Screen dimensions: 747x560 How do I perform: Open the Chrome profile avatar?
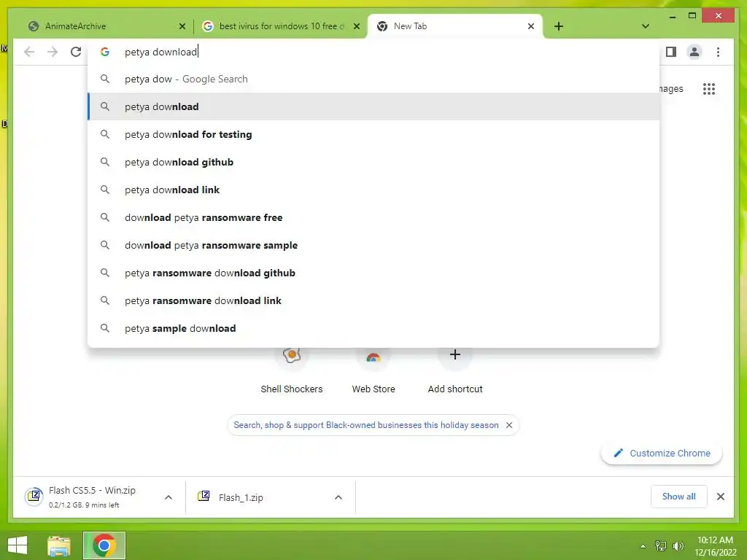pos(694,52)
